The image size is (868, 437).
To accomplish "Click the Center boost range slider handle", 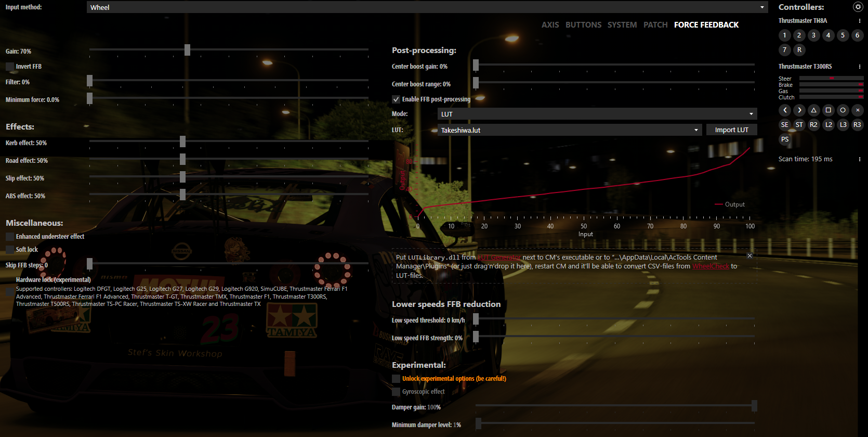I will [476, 83].
